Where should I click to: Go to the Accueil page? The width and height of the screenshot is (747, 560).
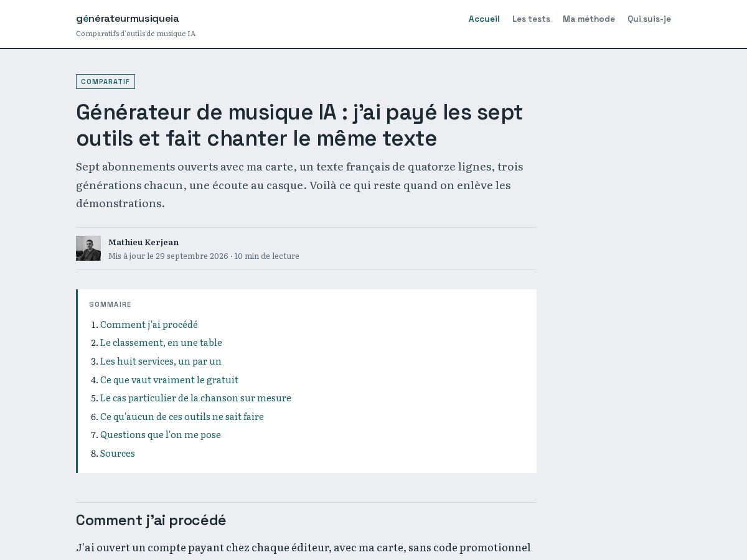484,19
